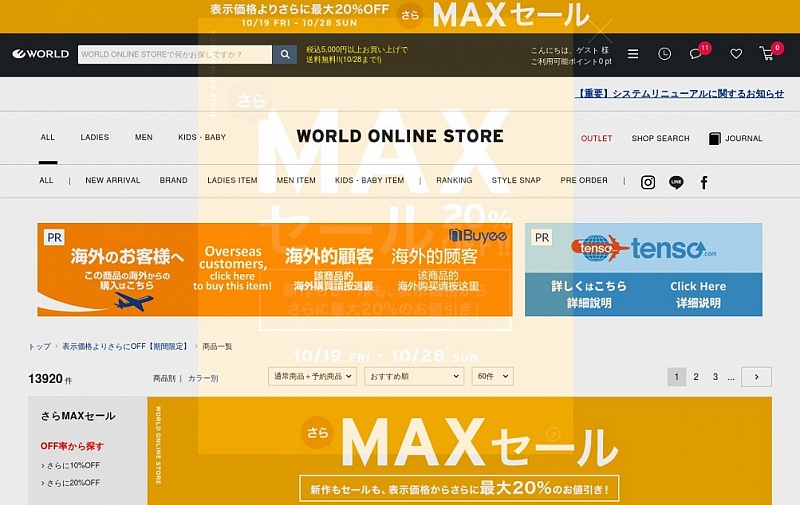800x505 pixels.
Task: Go to page 2 of results
Action: point(696,377)
